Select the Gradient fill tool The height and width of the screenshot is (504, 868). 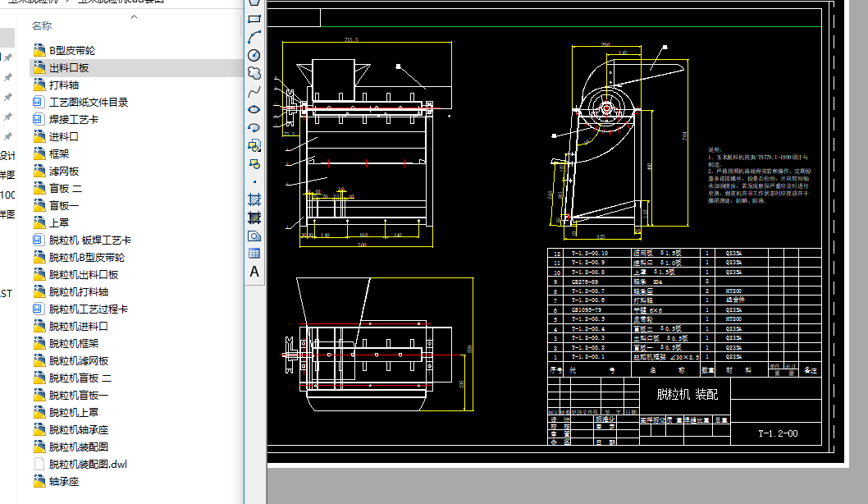pyautogui.click(x=254, y=218)
